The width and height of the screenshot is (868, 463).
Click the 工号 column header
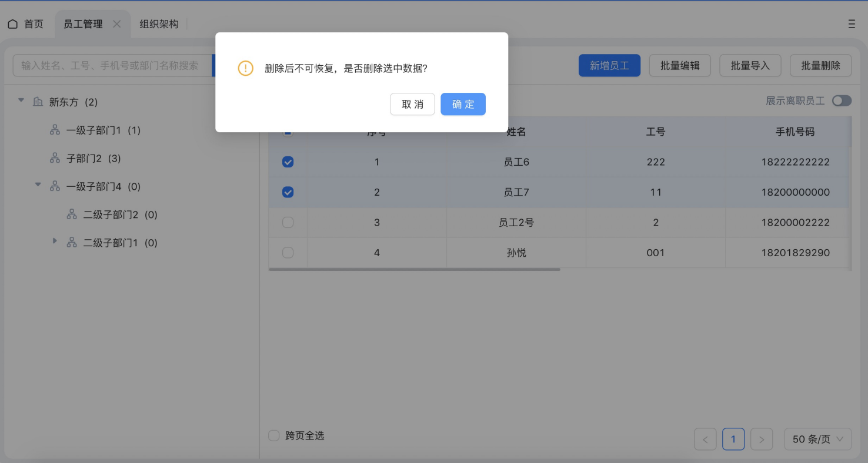point(656,132)
